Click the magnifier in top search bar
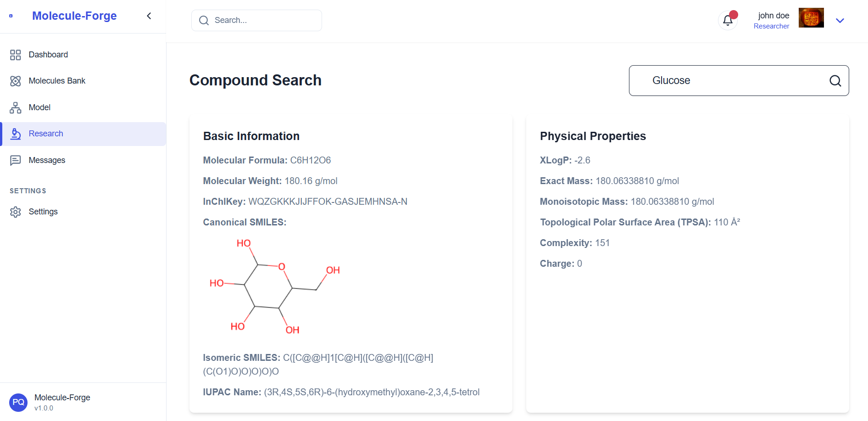 204,21
